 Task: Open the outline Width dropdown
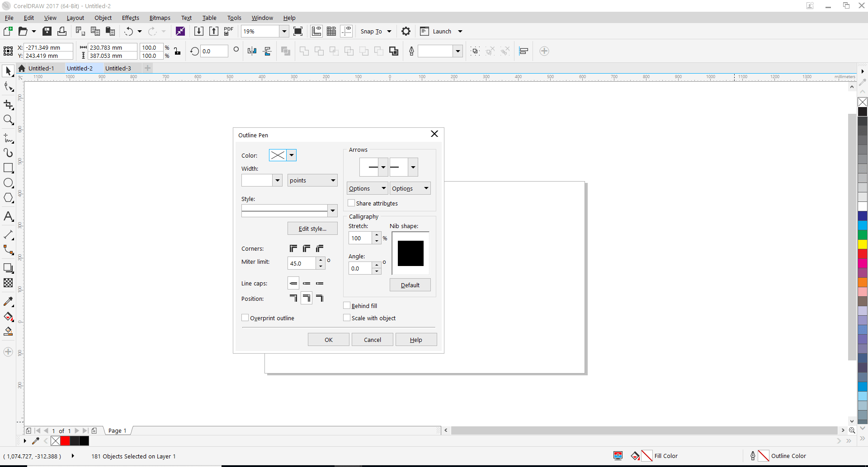pyautogui.click(x=278, y=180)
